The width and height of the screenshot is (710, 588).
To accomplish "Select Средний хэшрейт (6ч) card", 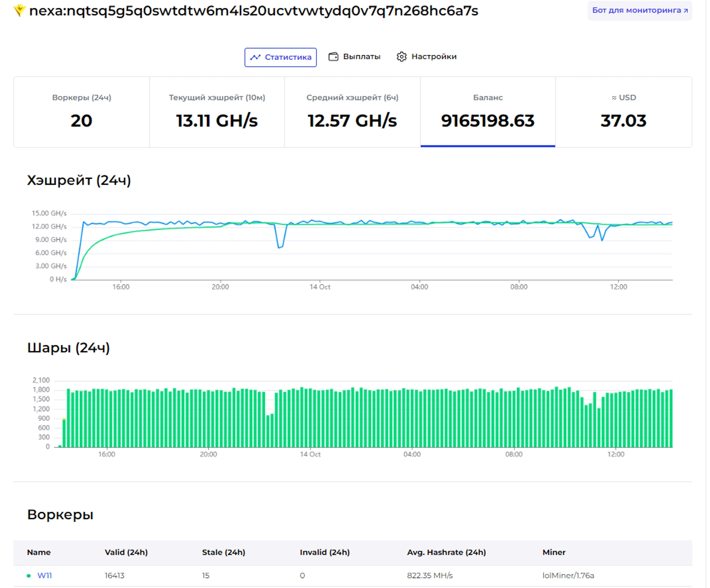I will [352, 112].
